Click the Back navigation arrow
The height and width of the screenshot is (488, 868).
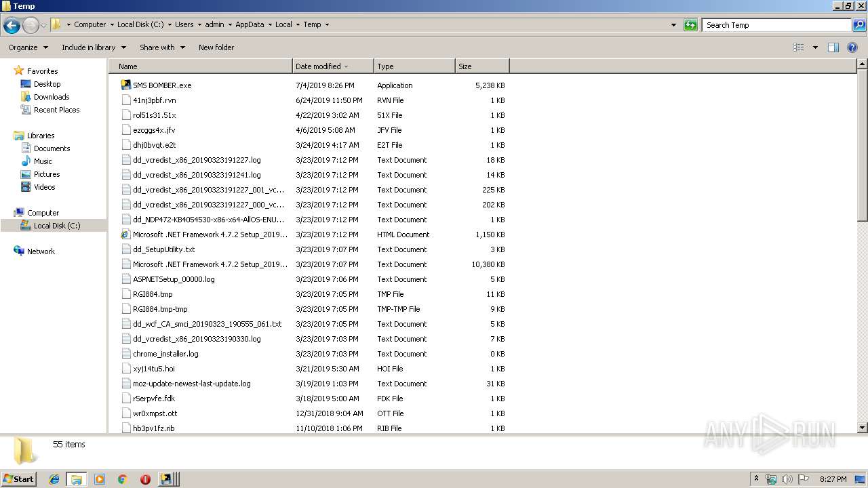click(12, 26)
